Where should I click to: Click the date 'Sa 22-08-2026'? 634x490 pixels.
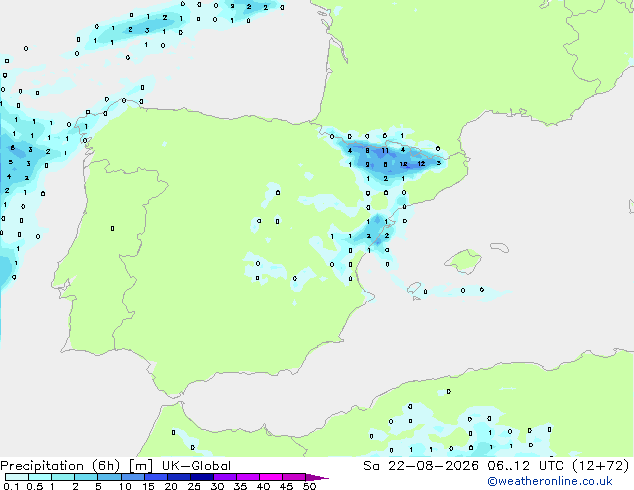421,466
